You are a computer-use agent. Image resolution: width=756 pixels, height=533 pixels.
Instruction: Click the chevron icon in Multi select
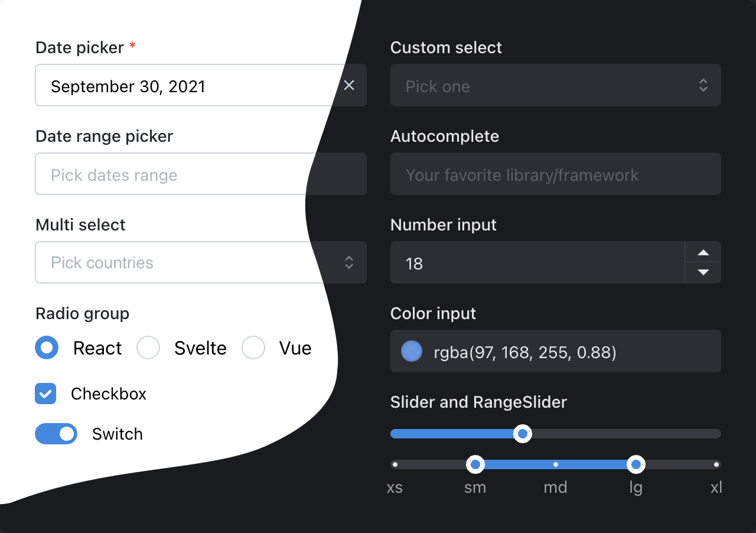[349, 262]
